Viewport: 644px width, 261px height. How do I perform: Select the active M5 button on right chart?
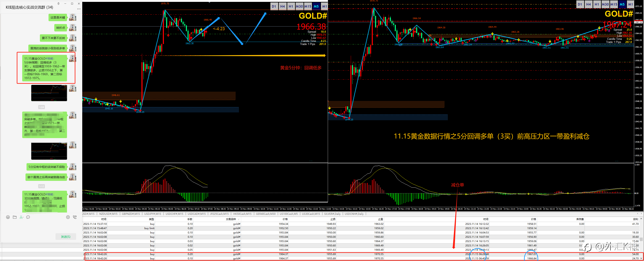tap(622, 4)
